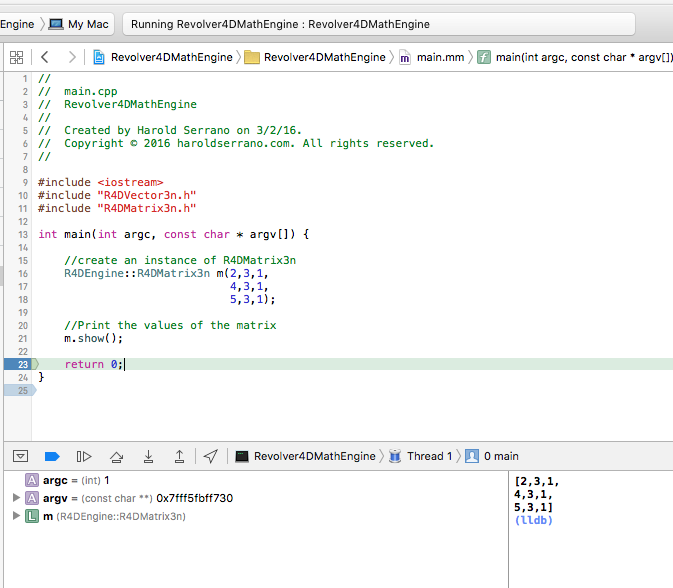Viewport: 673px width, 588px height.
Task: Click the Thread 1 spool icon
Action: point(395,456)
